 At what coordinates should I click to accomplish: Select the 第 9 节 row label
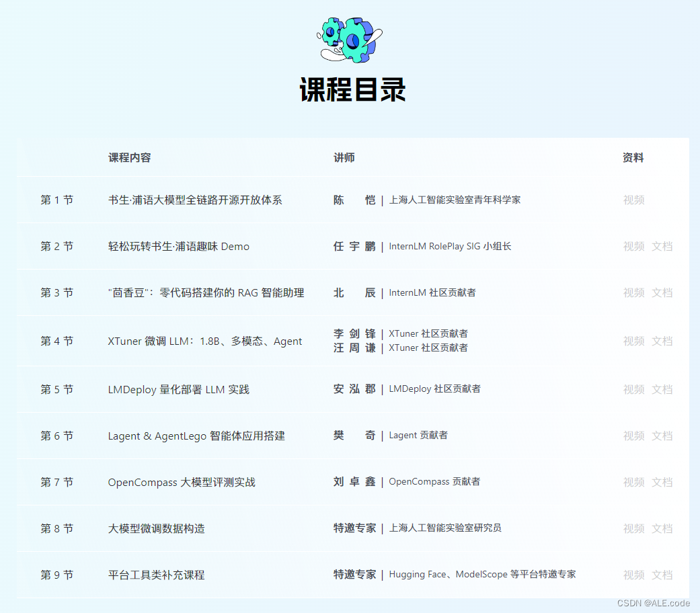pos(56,575)
